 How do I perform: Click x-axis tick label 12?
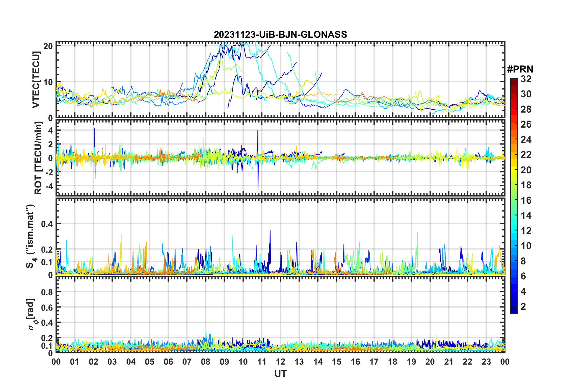280,362
